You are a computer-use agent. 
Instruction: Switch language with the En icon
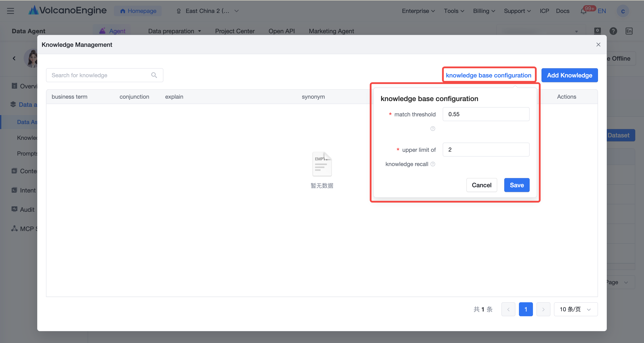click(629, 31)
